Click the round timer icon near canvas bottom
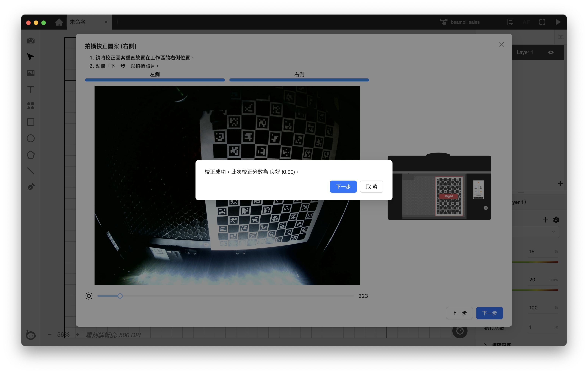The image size is (588, 374). [460, 331]
